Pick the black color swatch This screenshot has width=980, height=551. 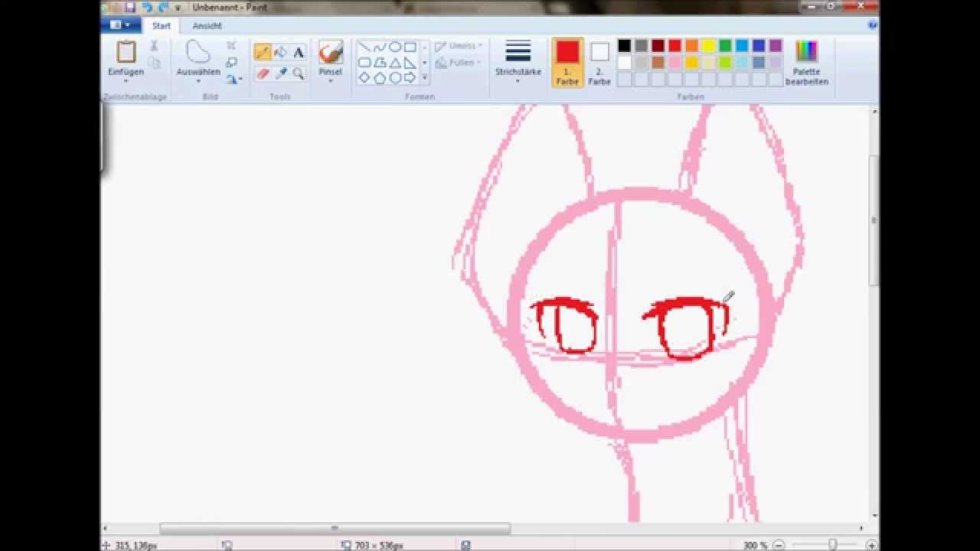(624, 46)
